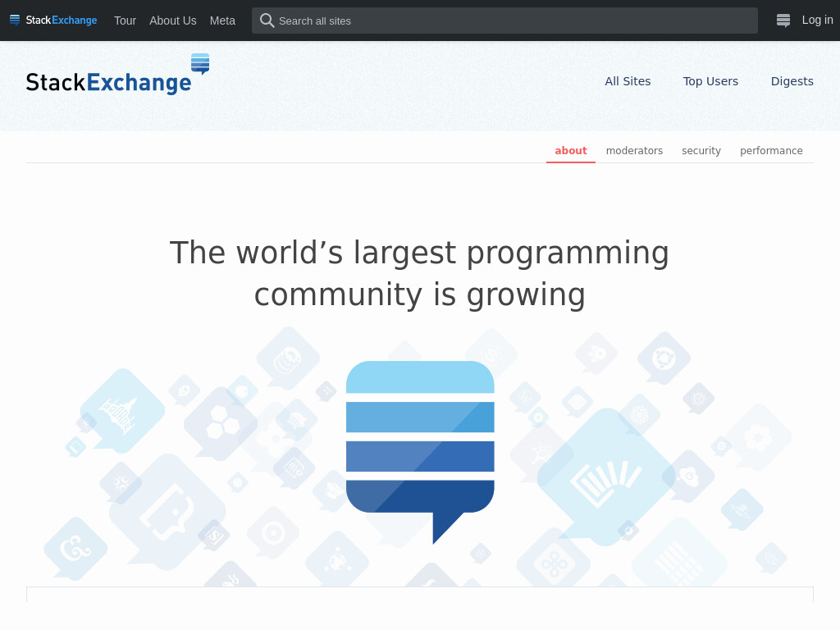The image size is (840, 630).
Task: Switch to the performance tab
Action: coord(771,151)
